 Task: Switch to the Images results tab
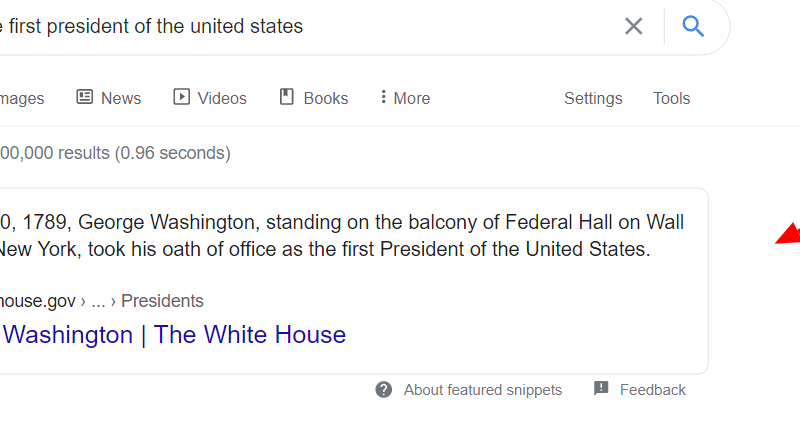pyautogui.click(x=22, y=98)
